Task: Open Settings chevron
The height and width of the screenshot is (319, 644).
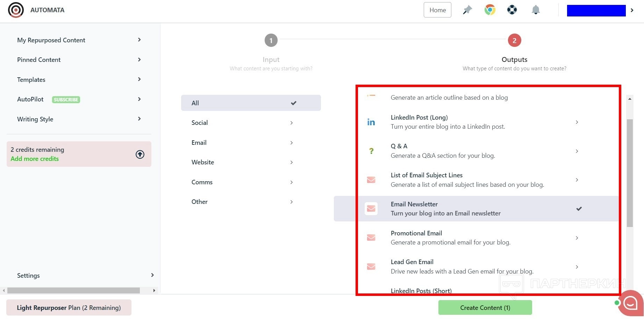Action: pos(152,275)
